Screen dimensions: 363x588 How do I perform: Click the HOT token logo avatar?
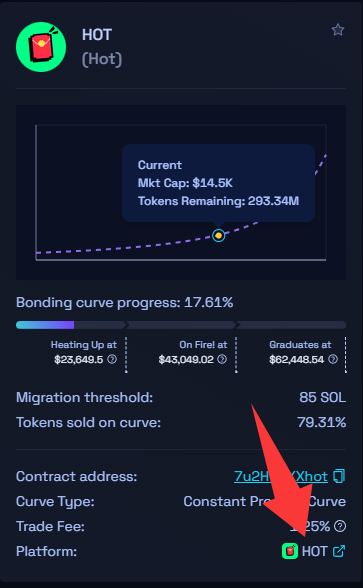point(41,47)
